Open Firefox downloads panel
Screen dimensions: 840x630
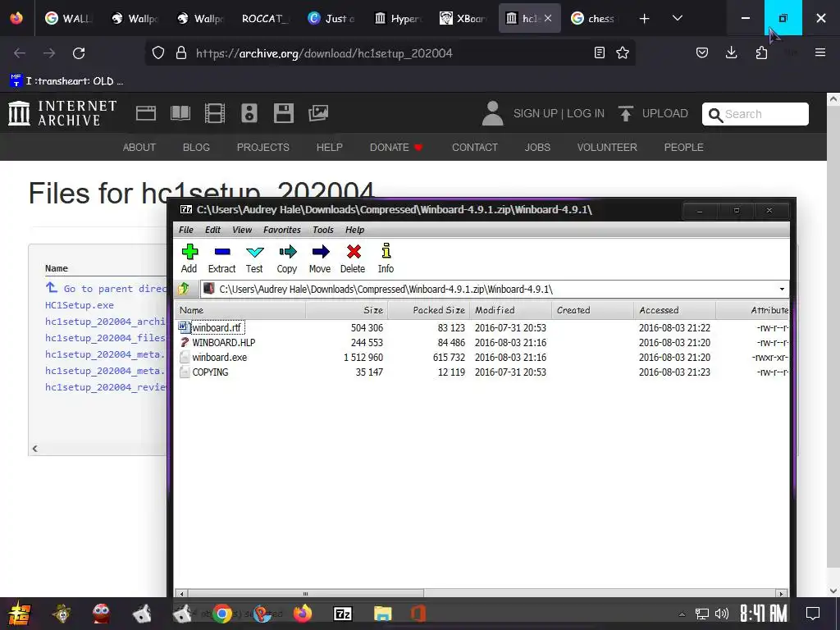click(x=731, y=52)
